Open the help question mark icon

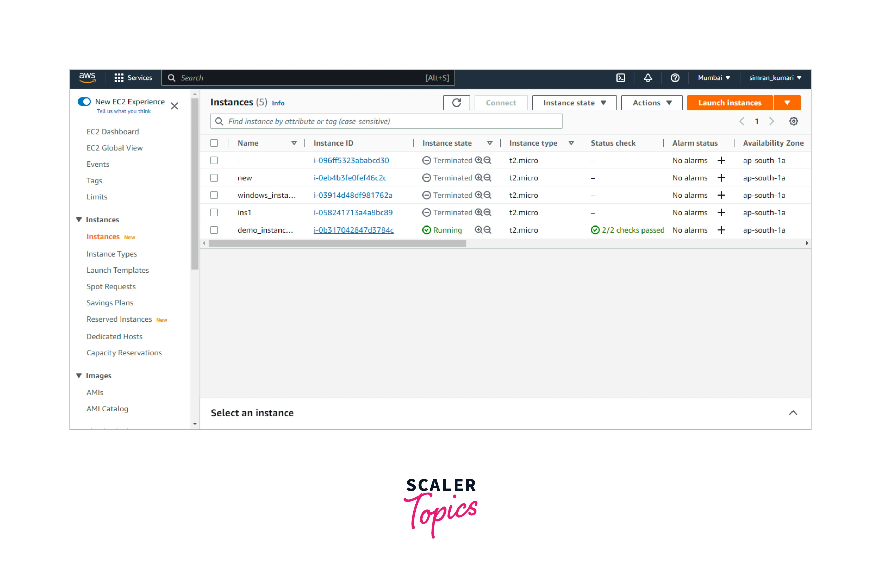coord(675,78)
